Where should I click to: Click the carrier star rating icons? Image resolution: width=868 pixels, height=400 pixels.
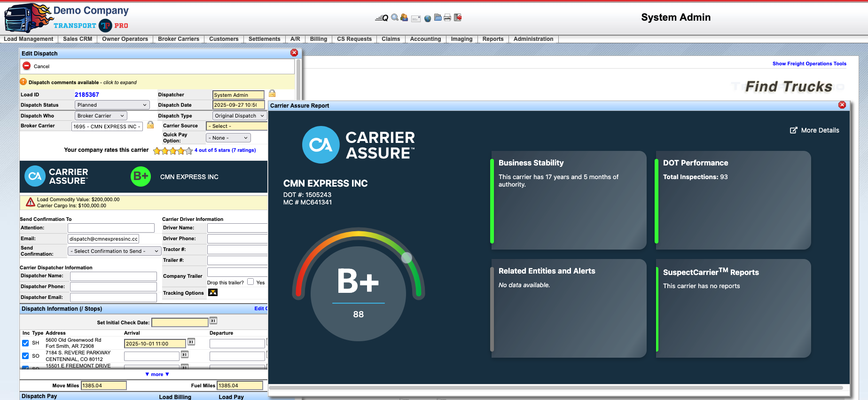173,151
